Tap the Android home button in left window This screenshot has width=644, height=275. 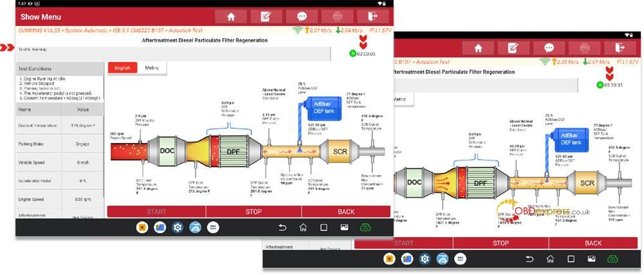point(303,227)
